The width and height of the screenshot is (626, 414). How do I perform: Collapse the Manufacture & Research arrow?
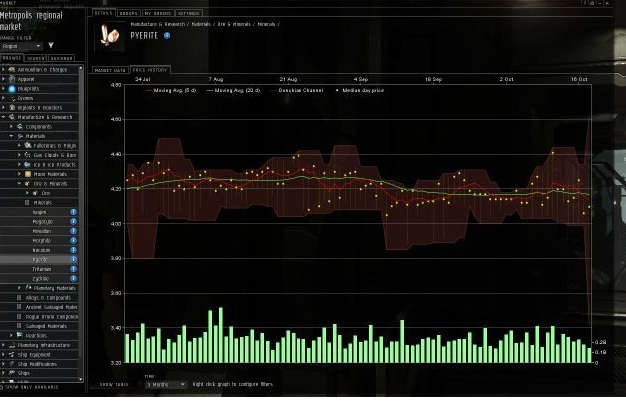coord(3,117)
